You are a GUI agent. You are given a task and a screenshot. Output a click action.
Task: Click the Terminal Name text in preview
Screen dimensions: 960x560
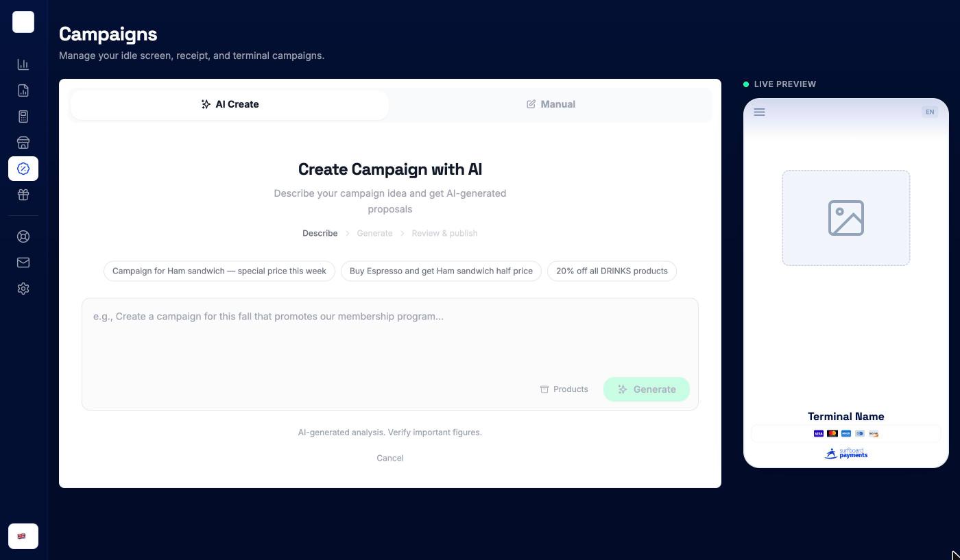[846, 416]
